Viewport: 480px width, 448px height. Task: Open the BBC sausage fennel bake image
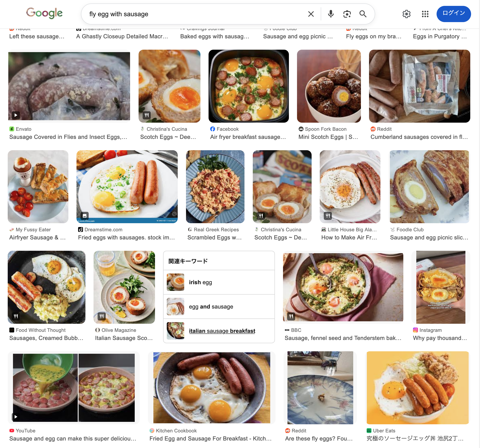(343, 287)
